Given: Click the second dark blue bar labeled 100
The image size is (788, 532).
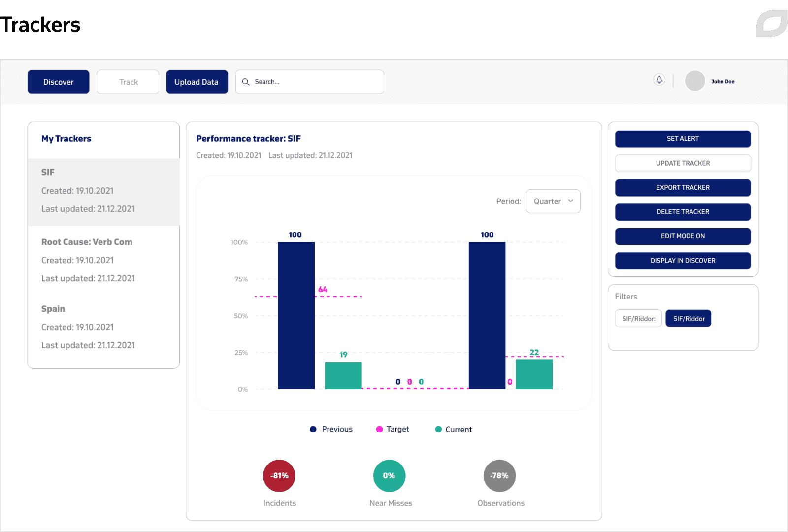Looking at the screenshot, I should point(487,315).
